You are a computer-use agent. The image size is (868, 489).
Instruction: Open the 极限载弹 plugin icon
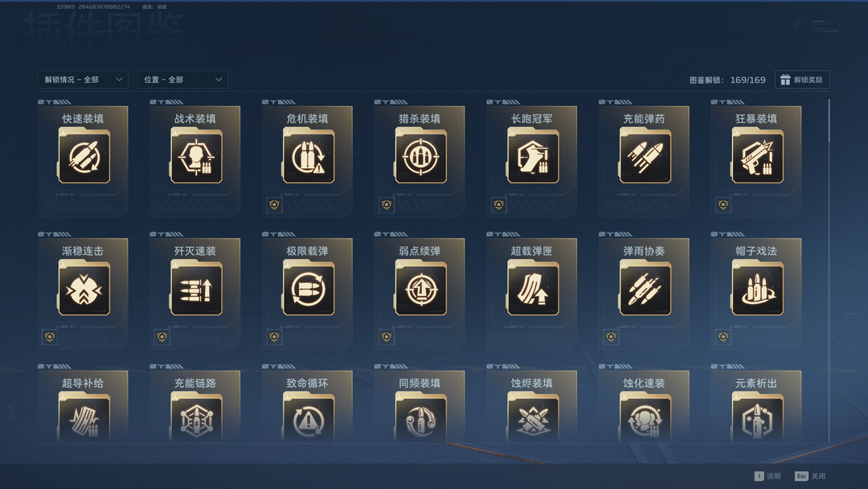[x=309, y=289]
